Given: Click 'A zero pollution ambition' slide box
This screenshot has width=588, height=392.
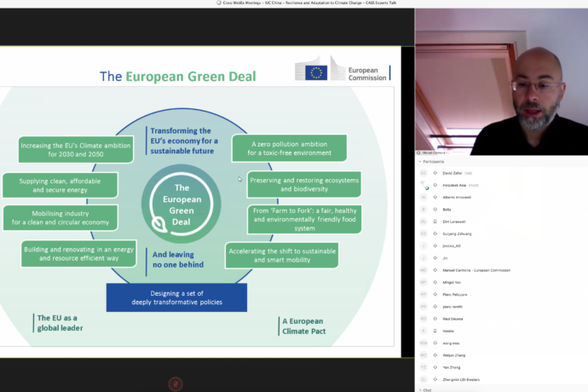Looking at the screenshot, I should coord(289,148).
